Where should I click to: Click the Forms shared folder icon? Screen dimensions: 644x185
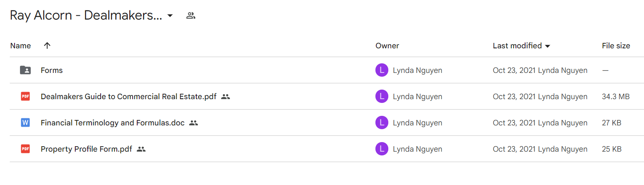25,70
